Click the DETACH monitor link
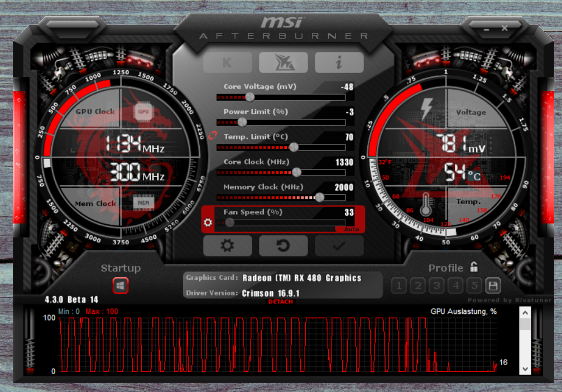The image size is (562, 392). point(280,302)
